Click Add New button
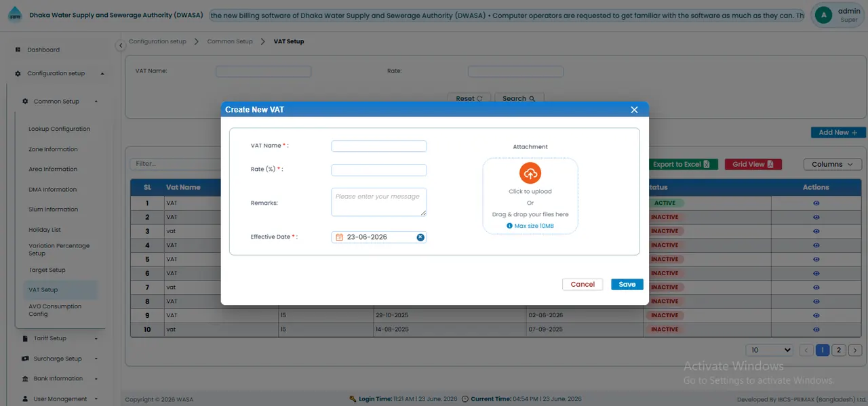Screen dimensions: 868x406 point(838,132)
